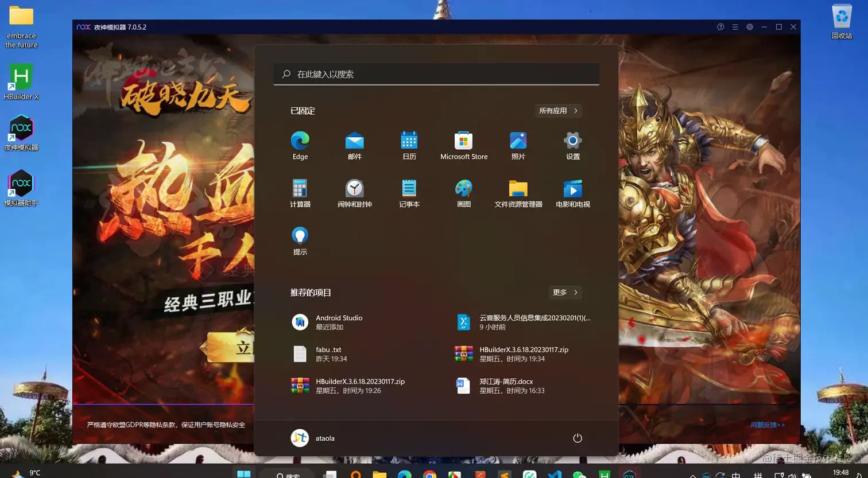
Task: Launch the Mail (邮件) app
Action: point(354,145)
